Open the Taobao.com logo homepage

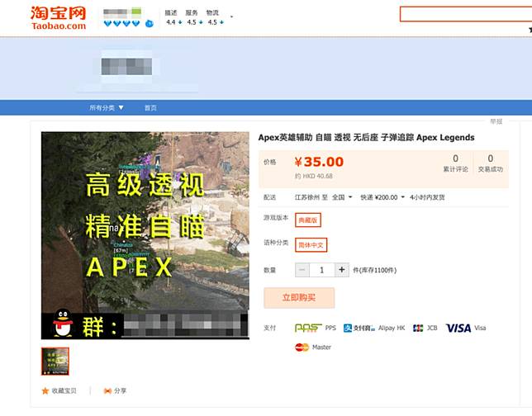(x=59, y=18)
